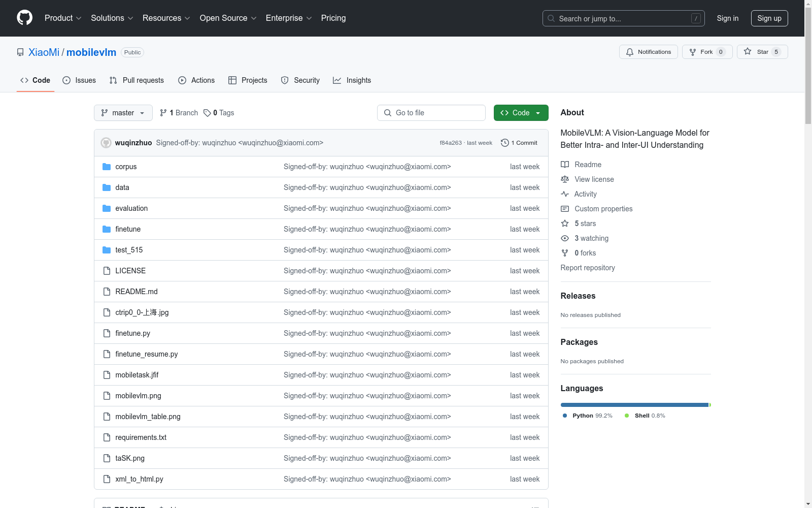
Task: Open the data folder
Action: [x=122, y=187]
